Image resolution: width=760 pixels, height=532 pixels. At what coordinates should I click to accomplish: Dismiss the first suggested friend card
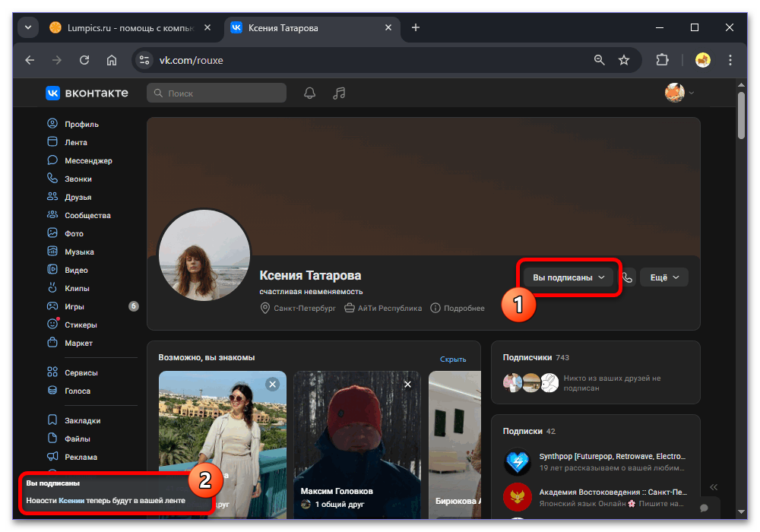(272, 385)
